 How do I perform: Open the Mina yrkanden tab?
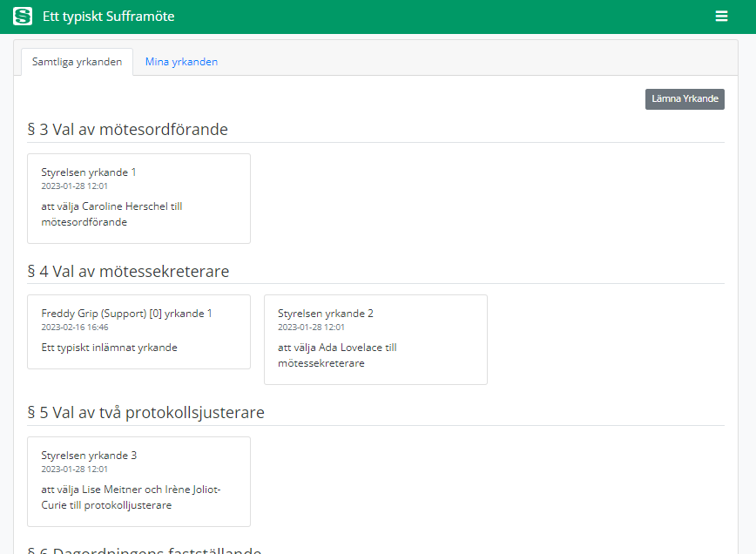181,62
